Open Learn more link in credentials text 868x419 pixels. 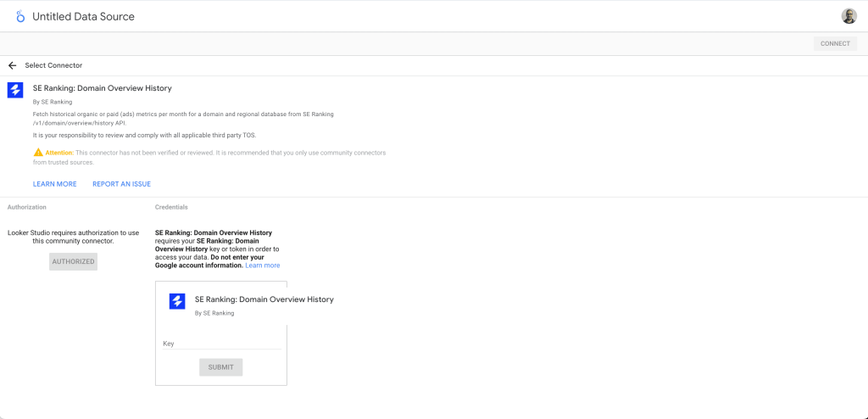point(263,265)
